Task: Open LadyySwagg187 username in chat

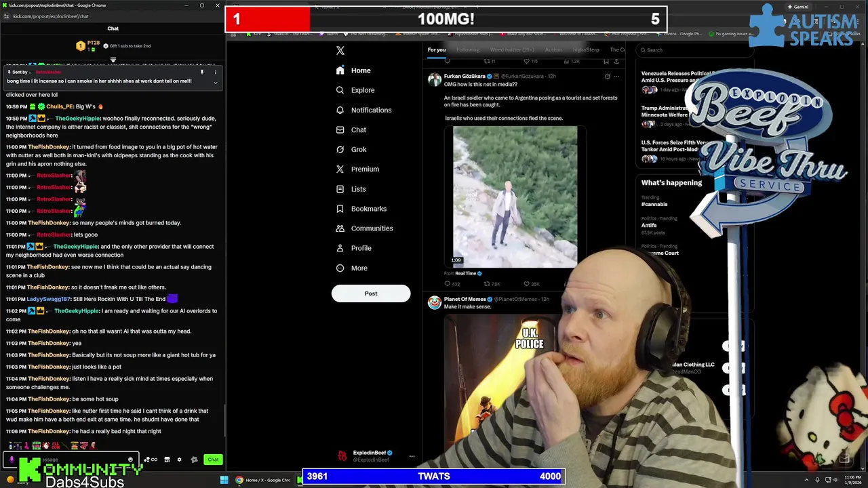Action: (x=48, y=299)
